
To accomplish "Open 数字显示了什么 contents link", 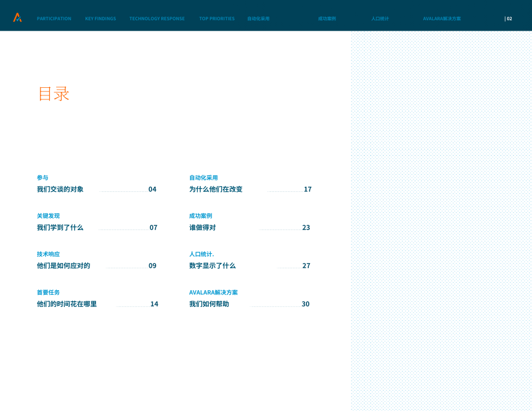I will tap(212, 266).
